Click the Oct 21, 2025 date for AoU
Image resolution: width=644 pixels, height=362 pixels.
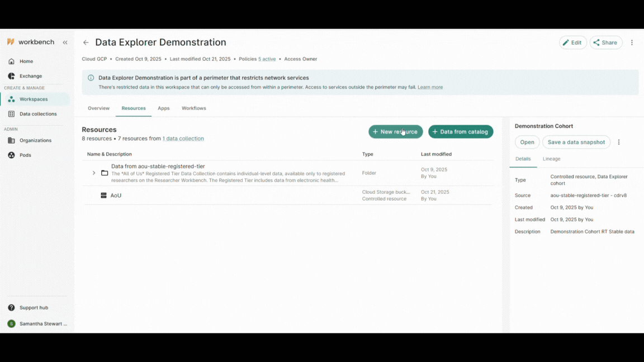435,192
